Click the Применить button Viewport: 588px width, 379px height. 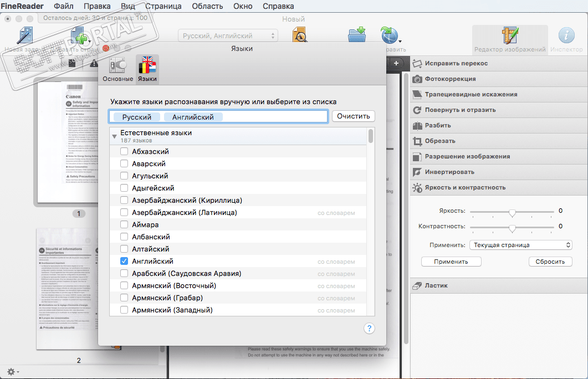(x=451, y=262)
